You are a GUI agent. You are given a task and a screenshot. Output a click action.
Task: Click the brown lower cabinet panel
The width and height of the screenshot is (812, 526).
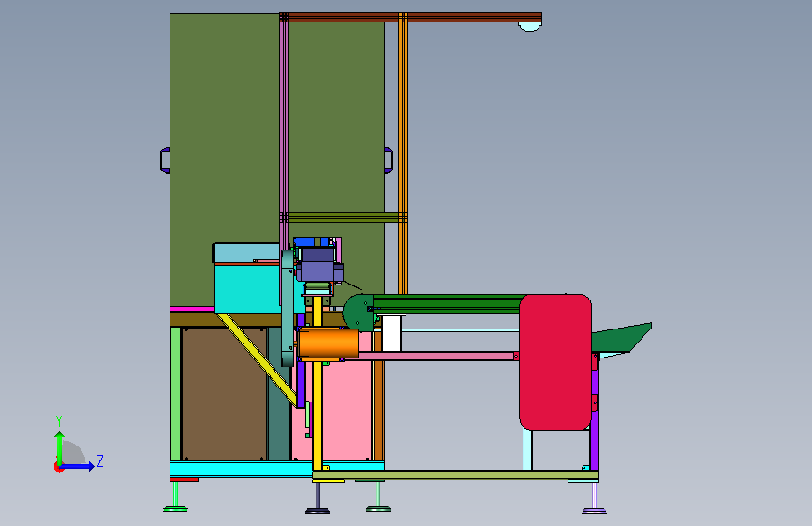point(224,393)
